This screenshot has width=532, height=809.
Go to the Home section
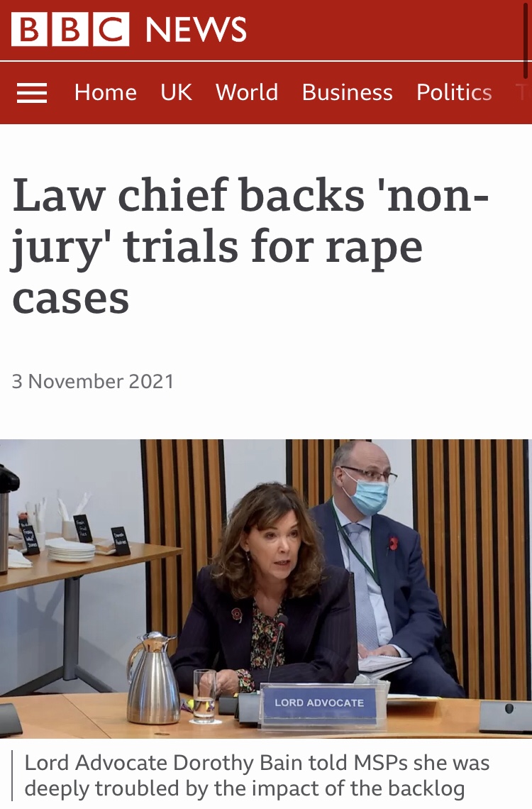106,93
